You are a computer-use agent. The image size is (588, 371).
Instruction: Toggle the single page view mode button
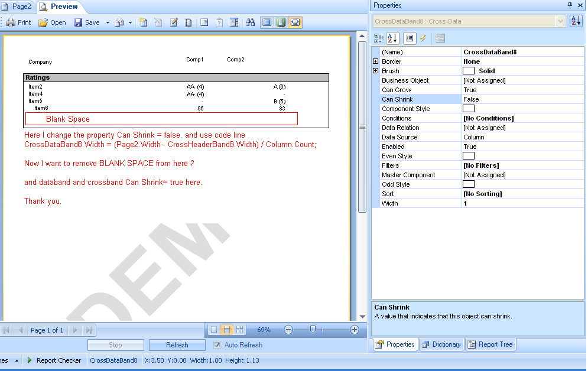[x=214, y=330]
